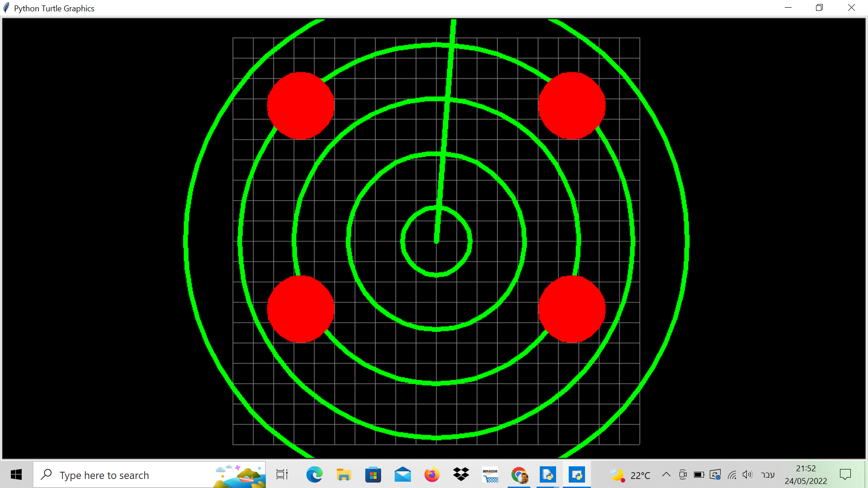Click the Meet Now camera tray icon
Viewport: 868px width, 488px height.
pos(683,474)
